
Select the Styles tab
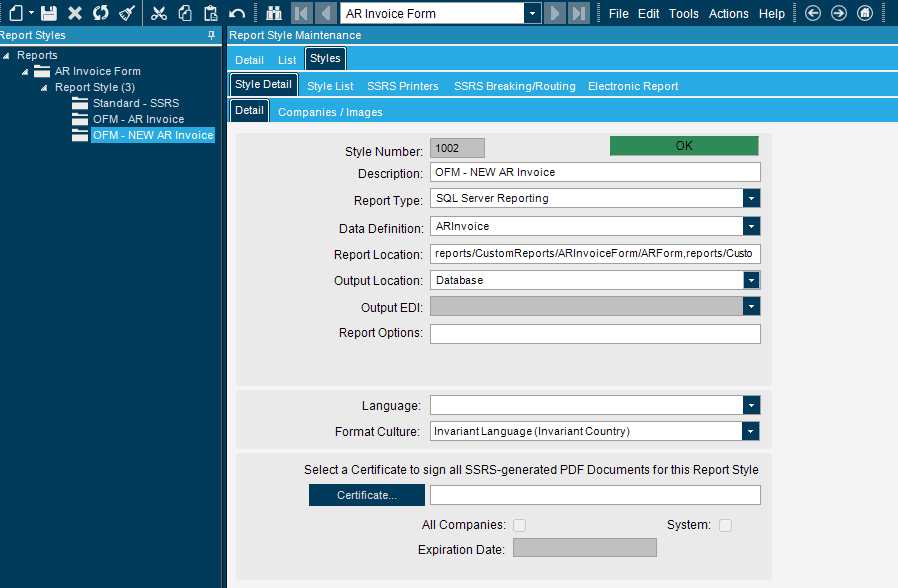point(325,58)
